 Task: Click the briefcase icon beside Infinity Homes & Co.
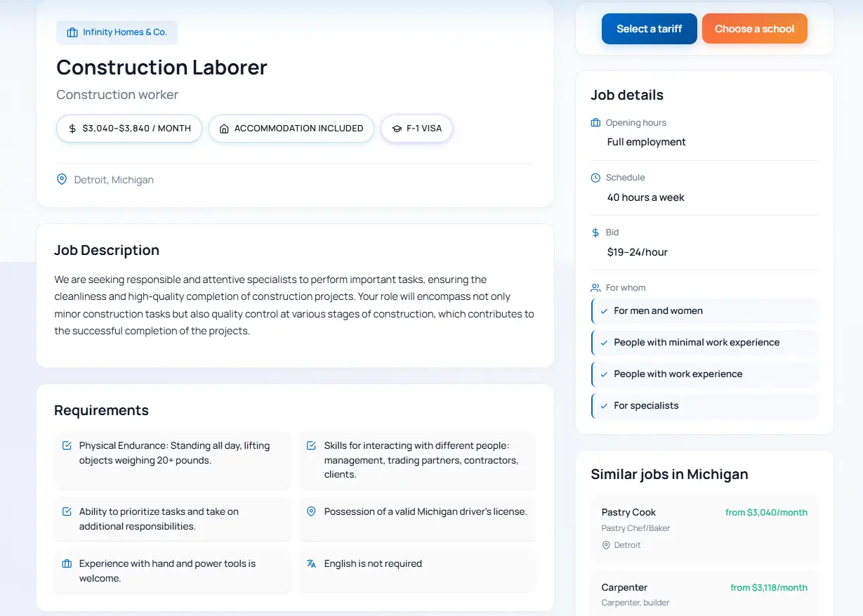72,32
